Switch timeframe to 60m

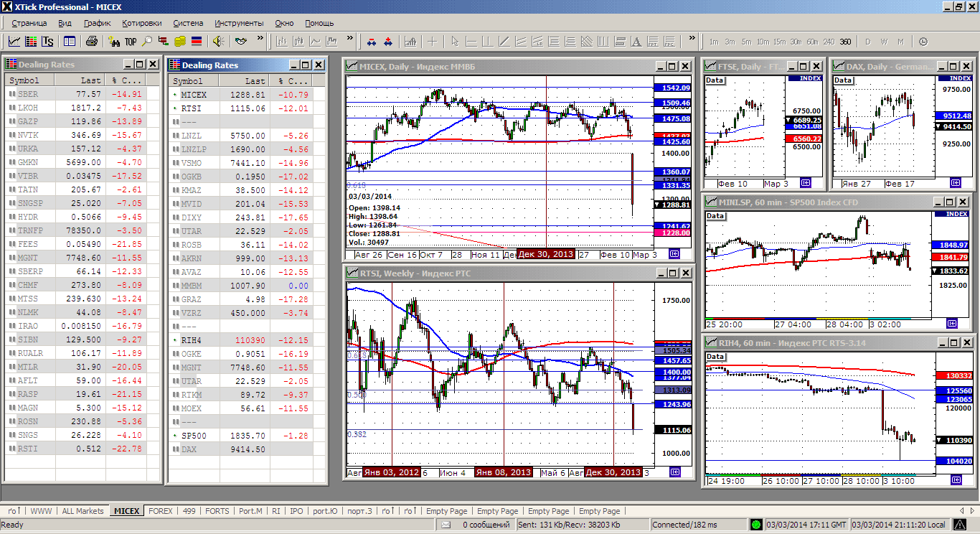tap(813, 42)
